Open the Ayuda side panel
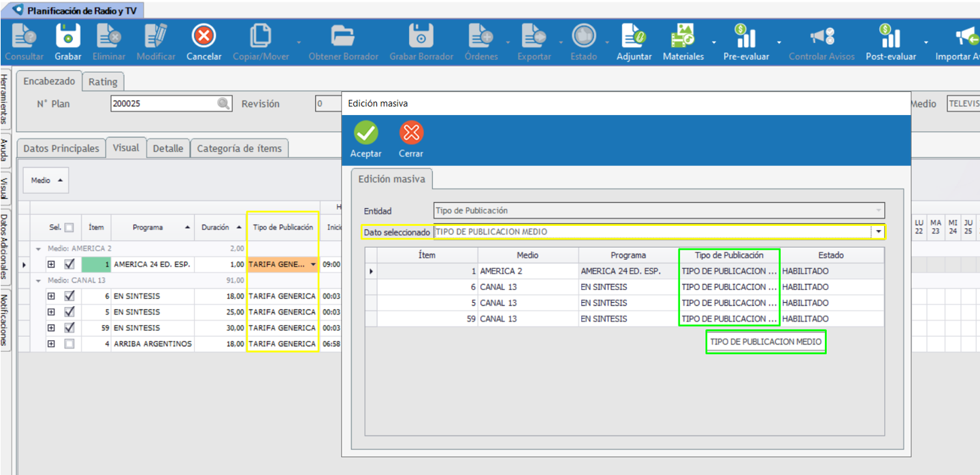 (x=5, y=150)
